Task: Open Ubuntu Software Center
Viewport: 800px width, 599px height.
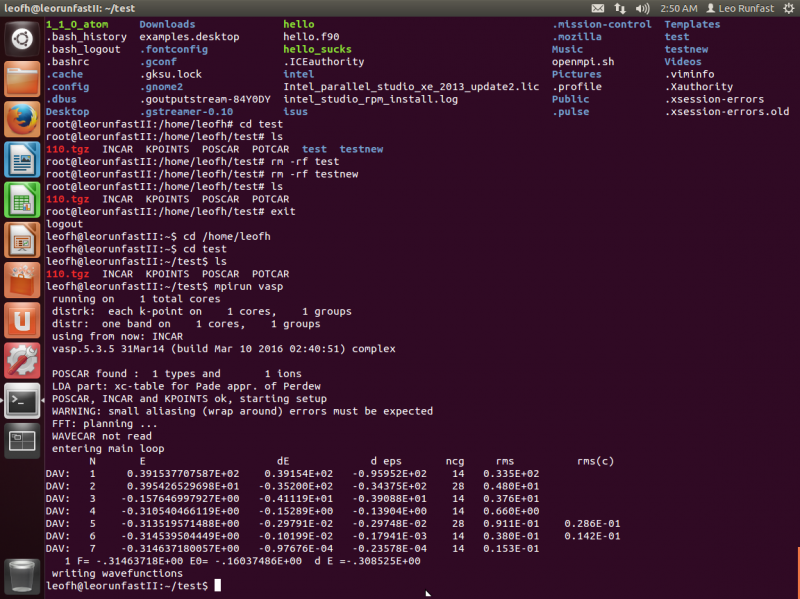Action: click(x=22, y=281)
